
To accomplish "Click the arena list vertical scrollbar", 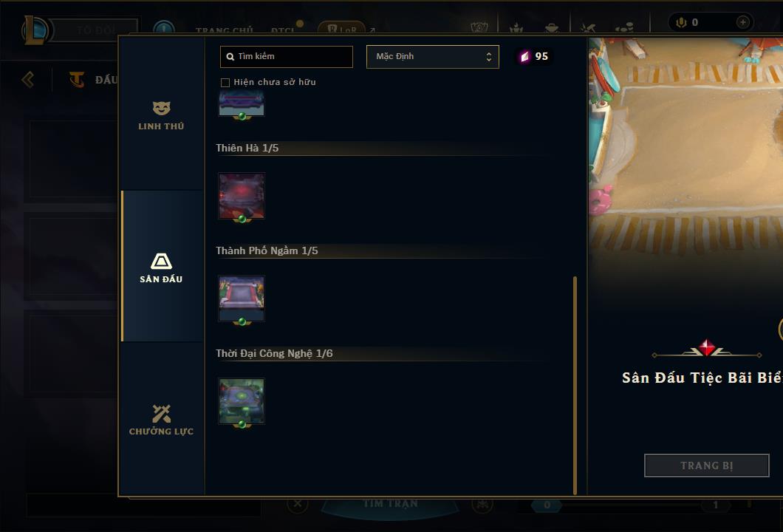I will [575, 385].
